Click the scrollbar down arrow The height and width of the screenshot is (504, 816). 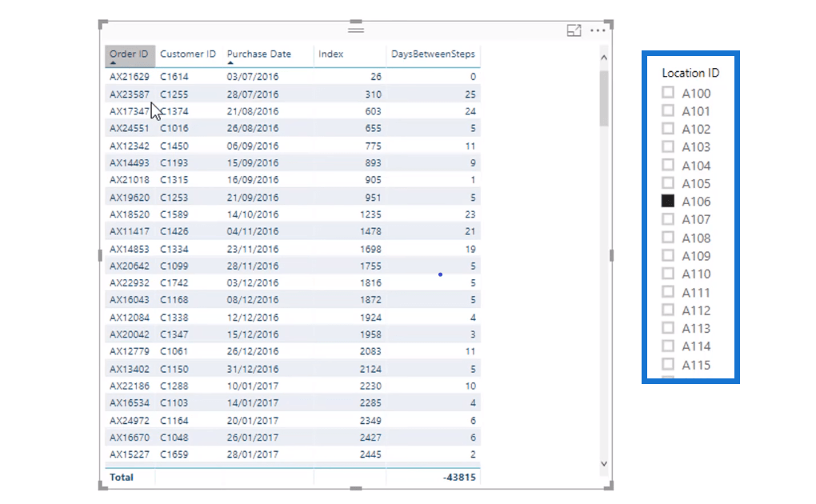604,463
